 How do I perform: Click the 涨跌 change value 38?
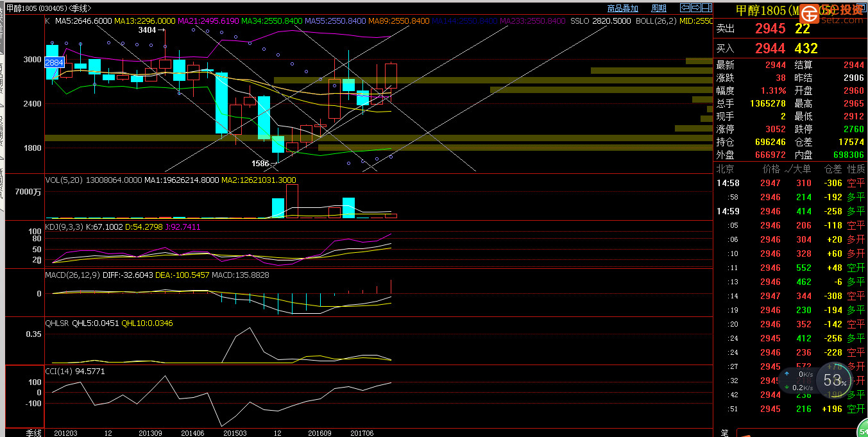pos(781,78)
